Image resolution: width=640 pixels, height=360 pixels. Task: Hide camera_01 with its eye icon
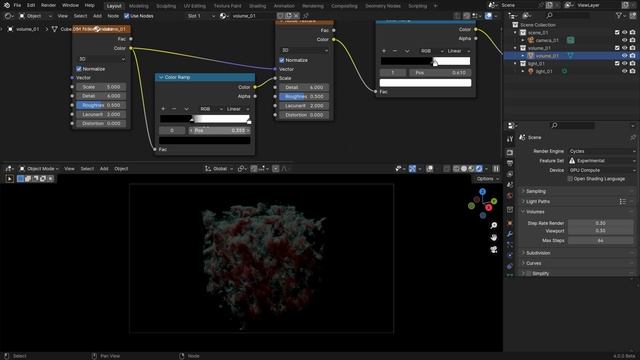[624, 40]
